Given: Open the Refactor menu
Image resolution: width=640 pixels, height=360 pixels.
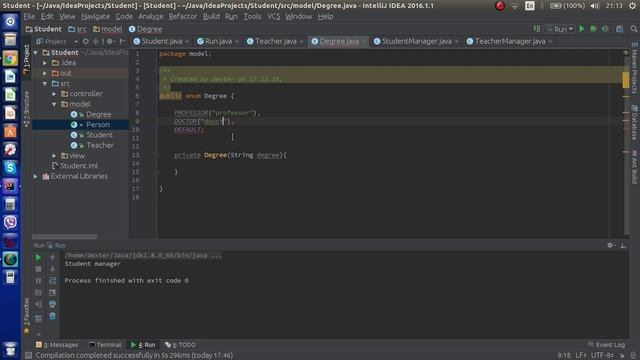Looking at the screenshot, I should 183,17.
